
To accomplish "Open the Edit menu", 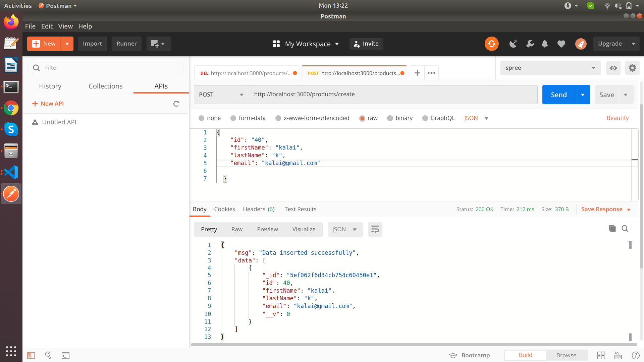I will (47, 26).
